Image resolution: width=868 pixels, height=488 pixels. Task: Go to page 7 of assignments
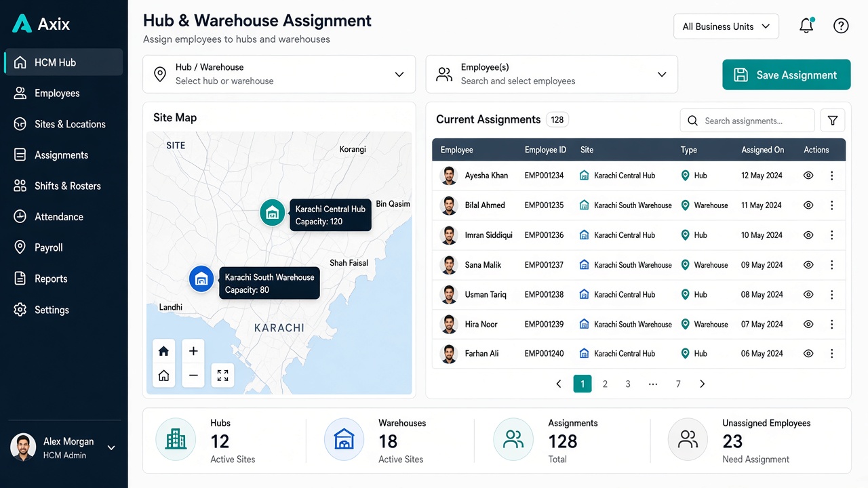678,384
